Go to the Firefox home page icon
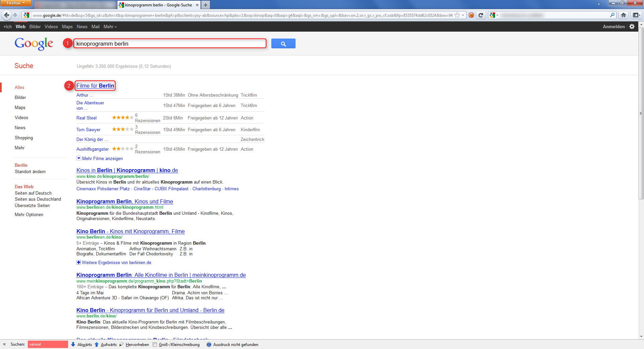This screenshot has width=644, height=349. pos(623,15)
